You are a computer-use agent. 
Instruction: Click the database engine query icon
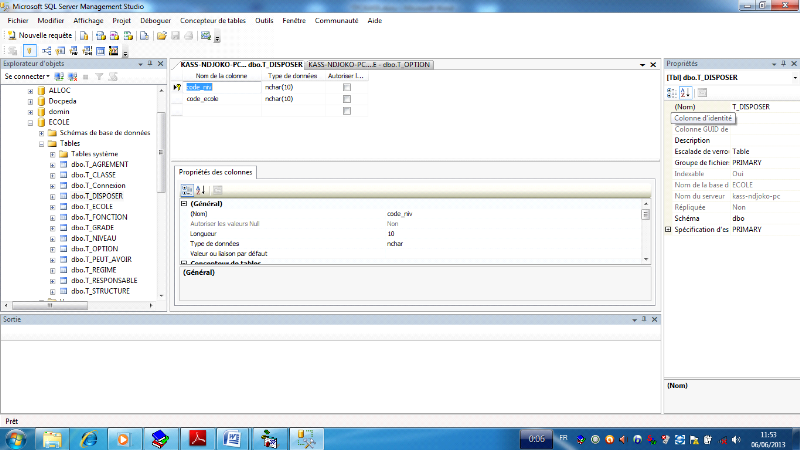84,36
